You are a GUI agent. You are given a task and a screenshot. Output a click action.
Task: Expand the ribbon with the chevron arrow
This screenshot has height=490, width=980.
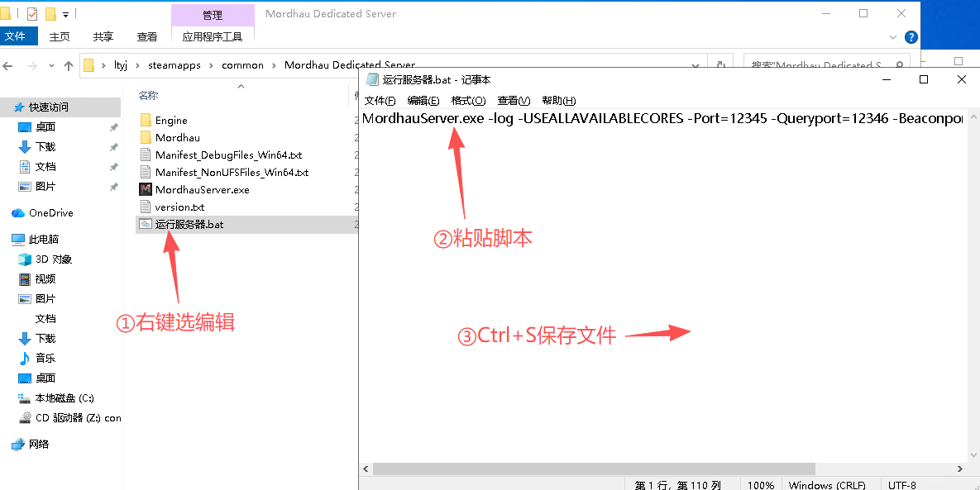tap(893, 37)
